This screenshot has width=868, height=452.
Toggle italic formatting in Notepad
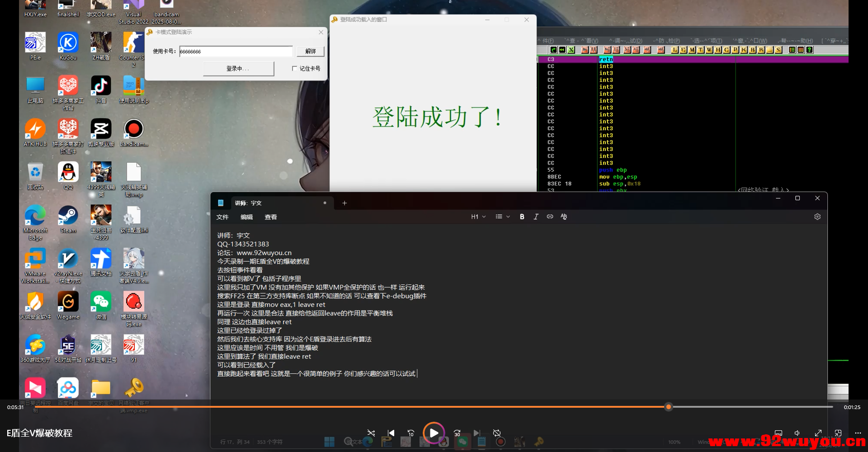point(536,217)
